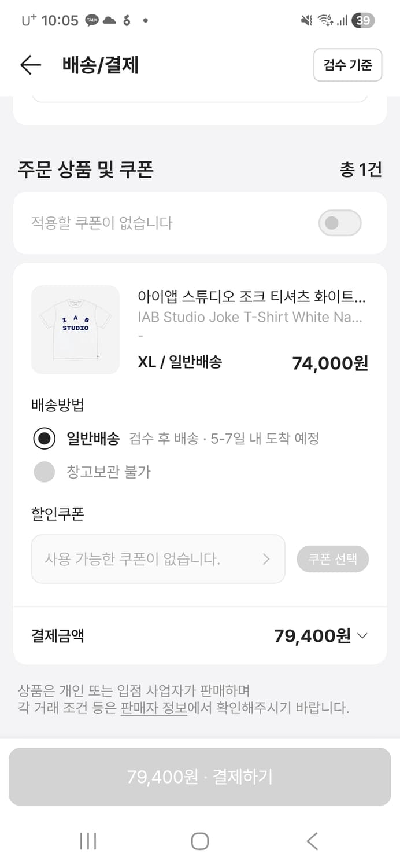Tap the Android back navigation button
Screen dimensions: 400x868
[312, 842]
